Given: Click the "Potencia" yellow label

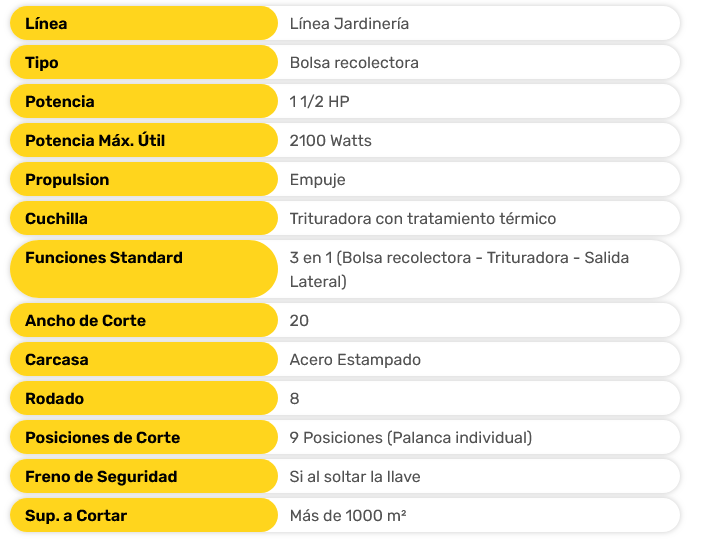Looking at the screenshot, I should [x=60, y=101].
